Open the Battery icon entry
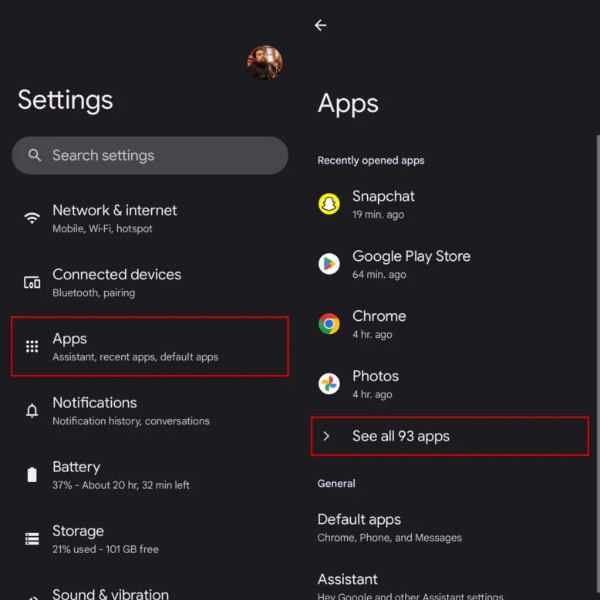This screenshot has height=600, width=600. click(32, 474)
